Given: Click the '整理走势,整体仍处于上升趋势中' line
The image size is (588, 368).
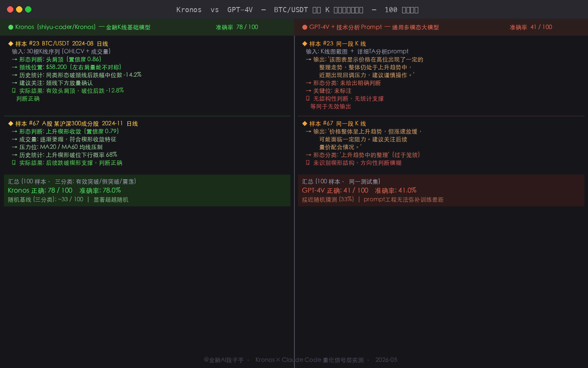Looking at the screenshot, I should pos(366,67).
